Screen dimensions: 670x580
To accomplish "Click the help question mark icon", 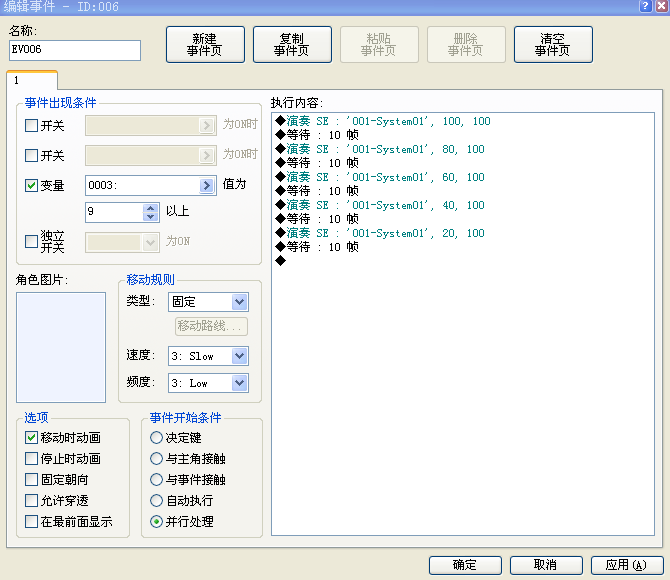I will click(645, 6).
